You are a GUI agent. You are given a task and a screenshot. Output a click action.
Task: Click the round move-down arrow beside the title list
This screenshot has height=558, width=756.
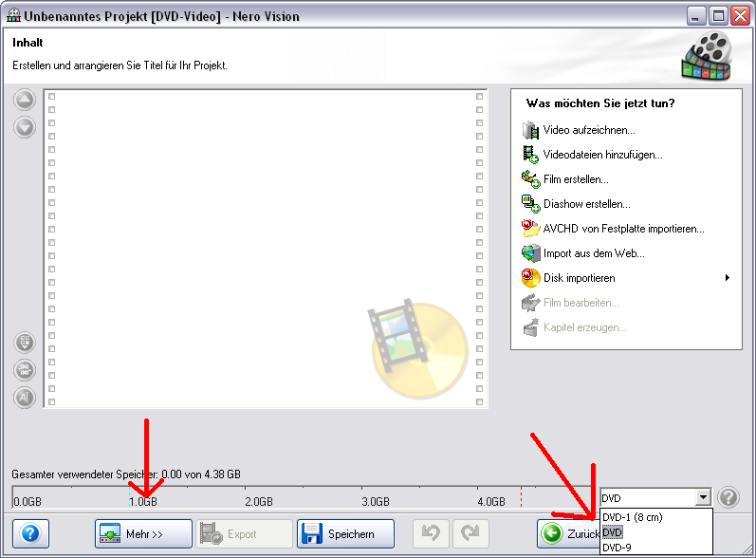(25, 127)
